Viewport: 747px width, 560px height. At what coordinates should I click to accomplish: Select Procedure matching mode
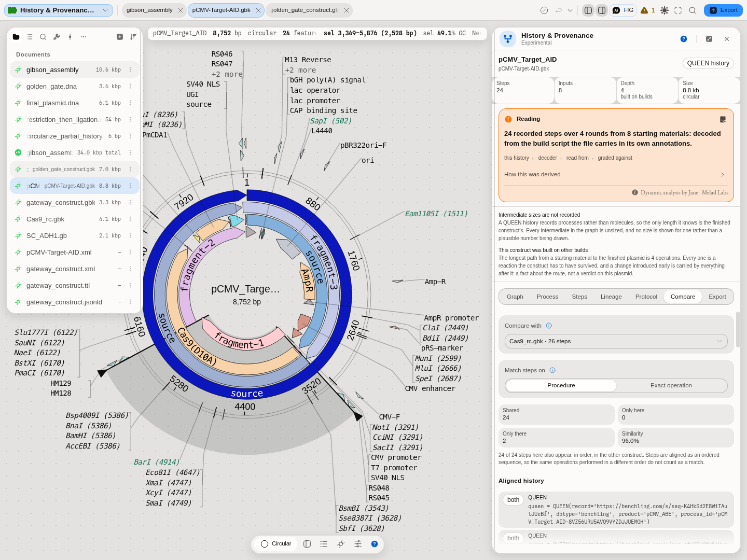(x=561, y=385)
